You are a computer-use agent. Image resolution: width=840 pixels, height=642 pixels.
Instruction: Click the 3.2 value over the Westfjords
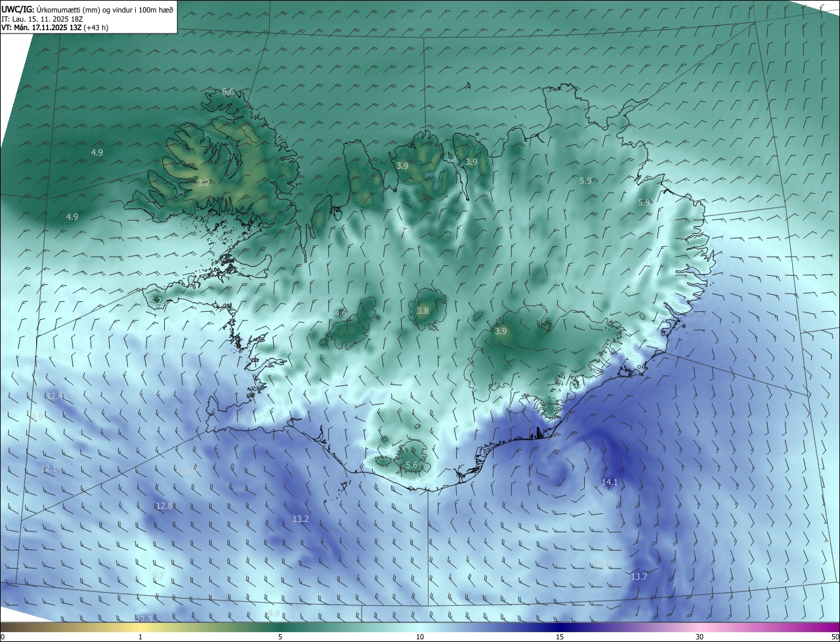click(203, 182)
